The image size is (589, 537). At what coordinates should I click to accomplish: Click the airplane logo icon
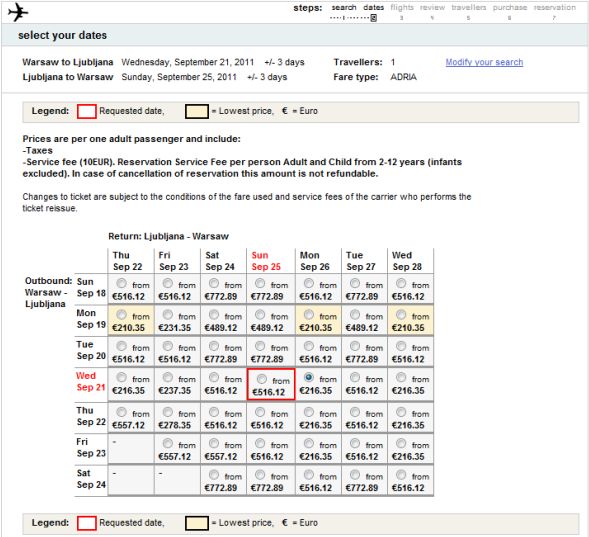coord(18,12)
